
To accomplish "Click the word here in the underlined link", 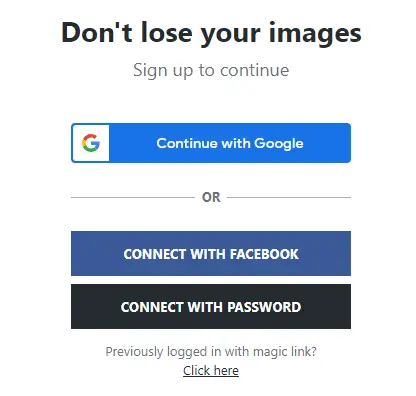I will point(226,370).
